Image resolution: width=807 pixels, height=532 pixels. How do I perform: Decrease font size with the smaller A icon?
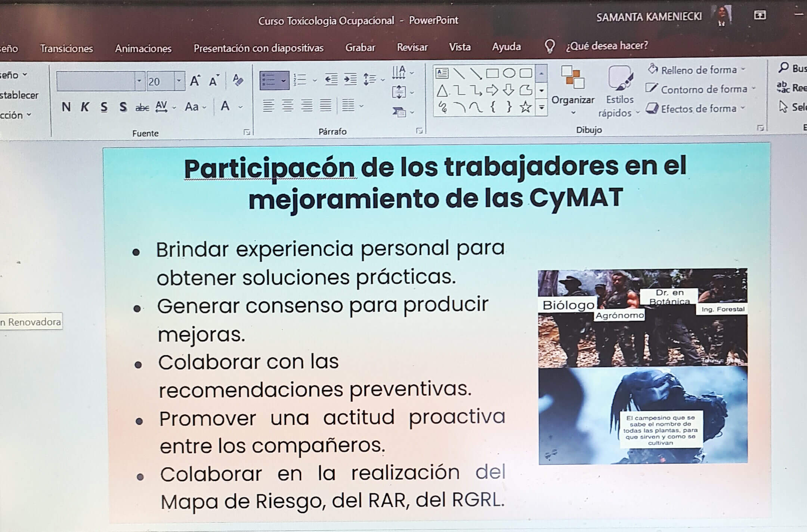tap(214, 81)
